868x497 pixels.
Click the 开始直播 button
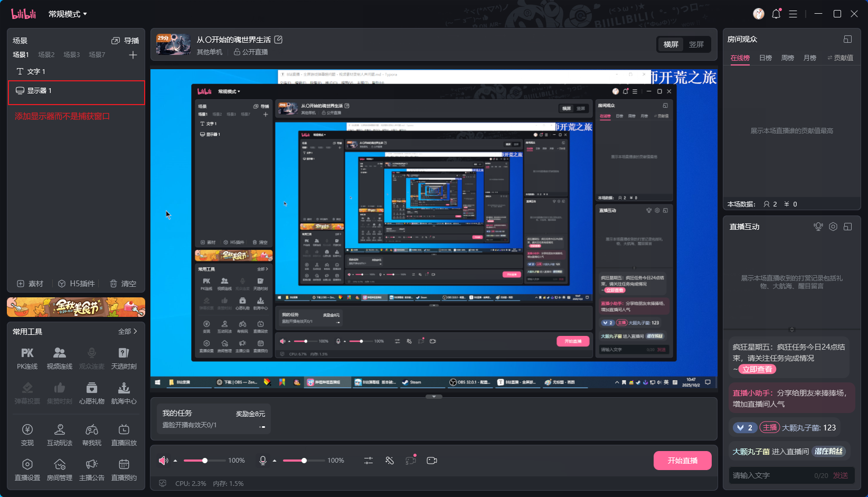tap(682, 461)
